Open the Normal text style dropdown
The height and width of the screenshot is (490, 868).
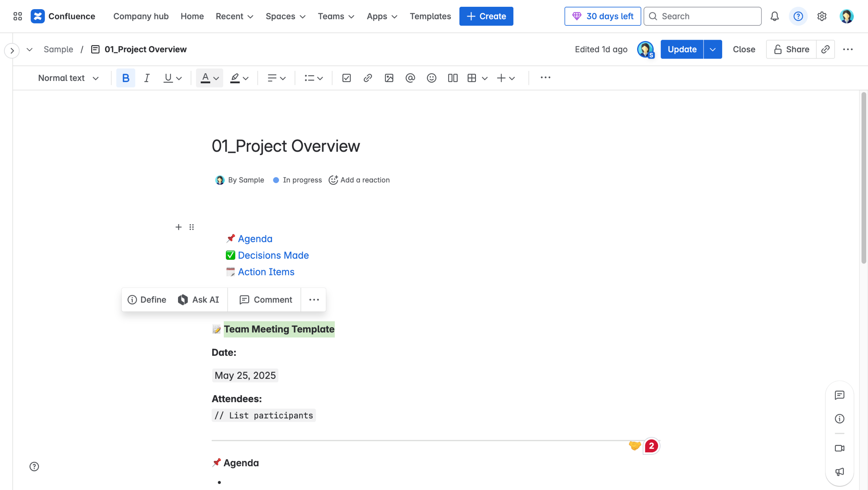[x=68, y=78]
